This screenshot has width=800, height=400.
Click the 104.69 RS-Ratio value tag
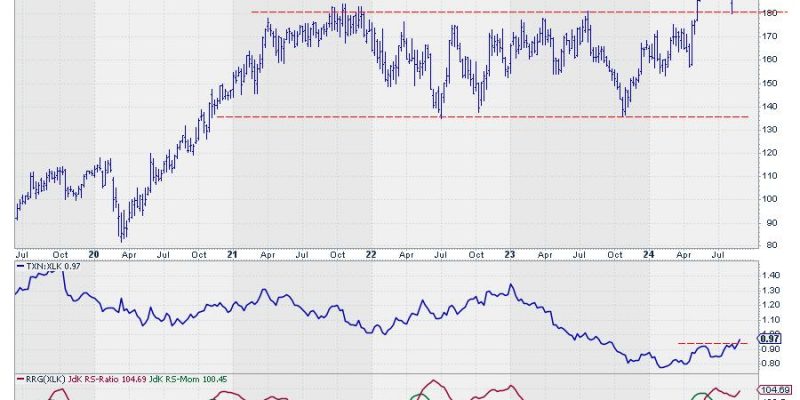point(774,389)
